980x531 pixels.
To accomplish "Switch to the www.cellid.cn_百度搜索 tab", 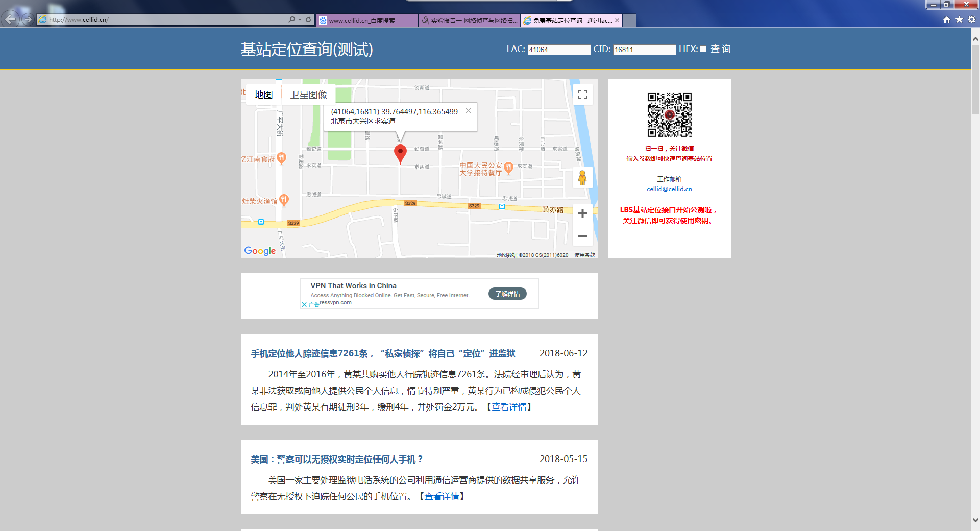I will pos(367,20).
